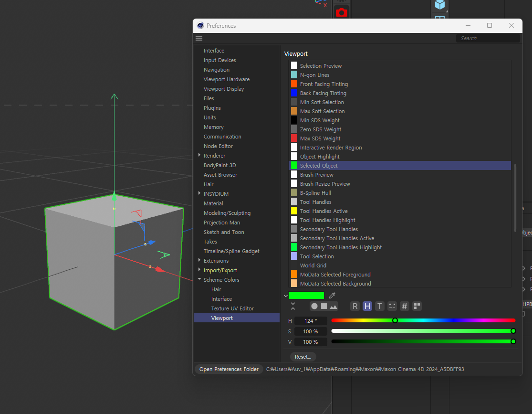Image resolution: width=532 pixels, height=414 pixels.
Task: Open Input Devices preferences
Action: 219,60
